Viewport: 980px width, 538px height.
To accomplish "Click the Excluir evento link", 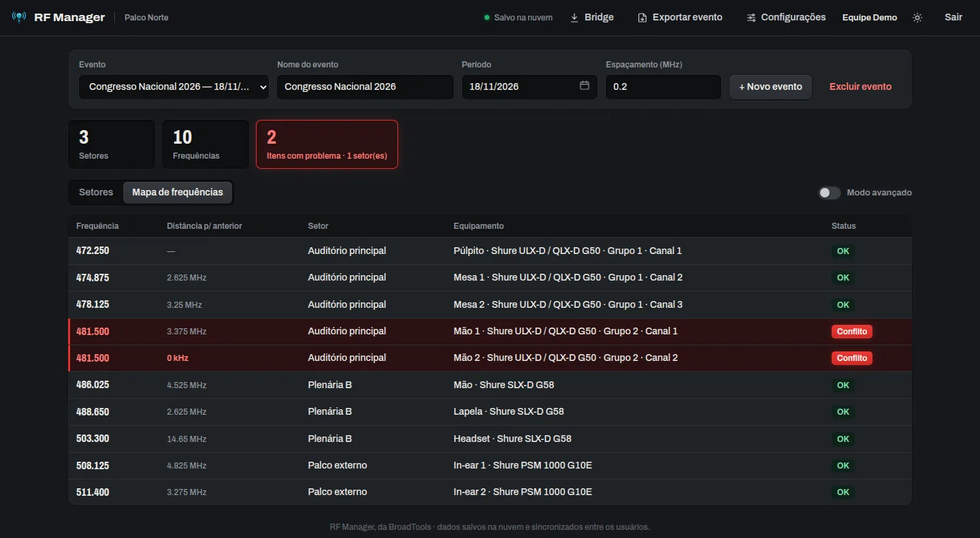I will pos(860,86).
